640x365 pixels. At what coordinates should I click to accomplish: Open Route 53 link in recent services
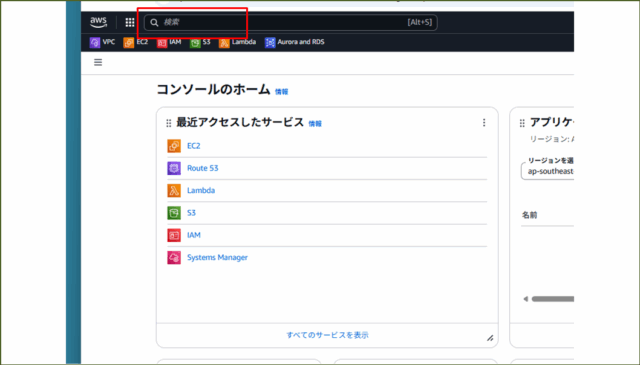202,168
